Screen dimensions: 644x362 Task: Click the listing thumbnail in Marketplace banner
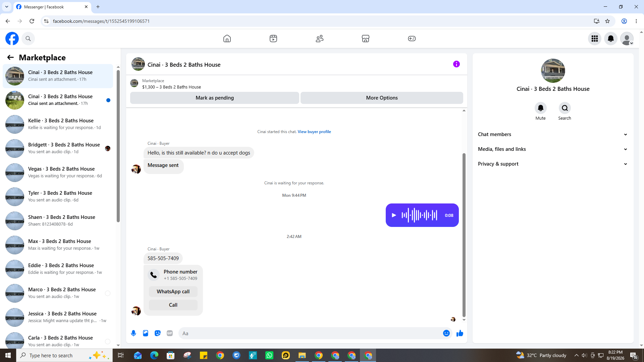point(134,83)
